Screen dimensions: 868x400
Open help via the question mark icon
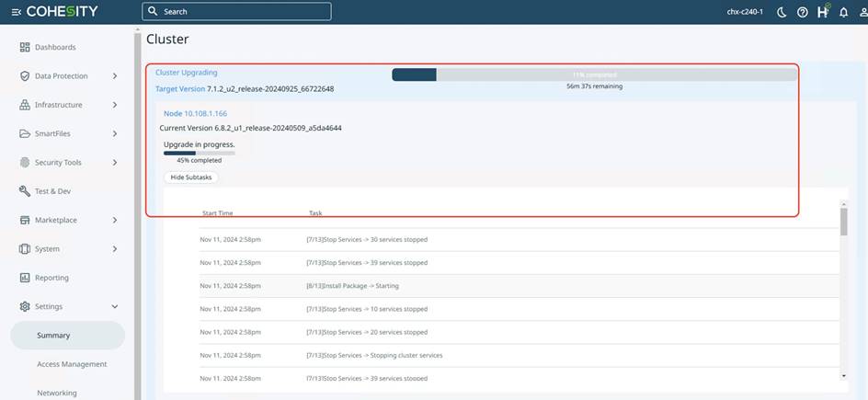coord(802,12)
